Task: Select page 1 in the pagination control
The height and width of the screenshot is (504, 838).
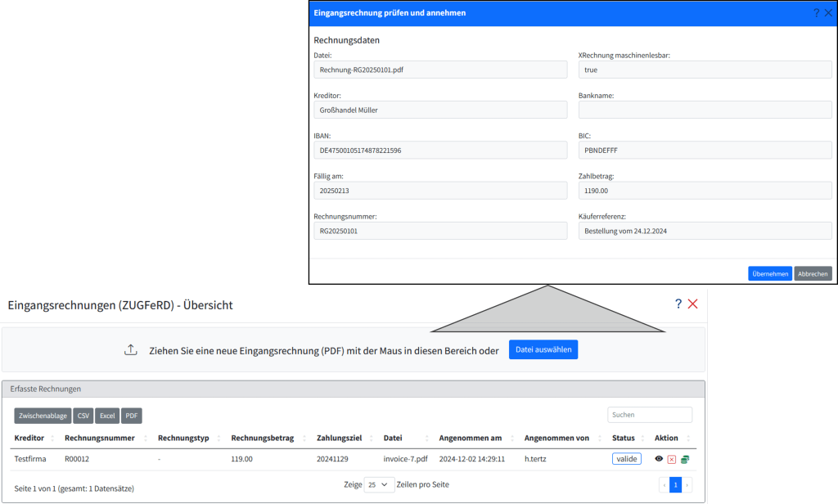Action: pos(675,484)
